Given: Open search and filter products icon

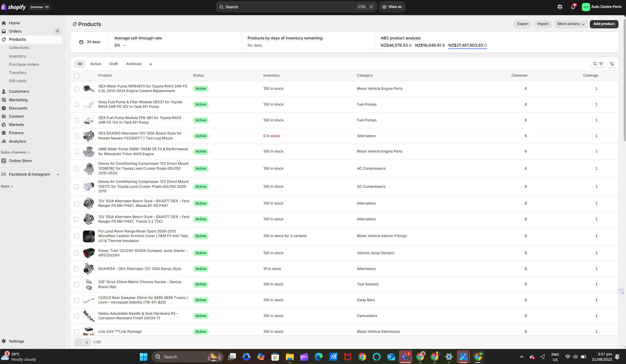Looking at the screenshot, I should (598, 64).
